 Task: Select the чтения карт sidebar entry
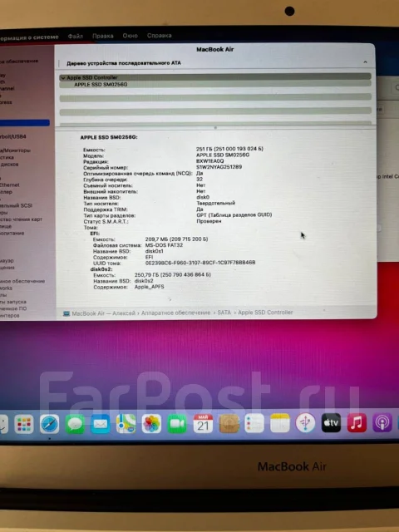tap(21, 219)
